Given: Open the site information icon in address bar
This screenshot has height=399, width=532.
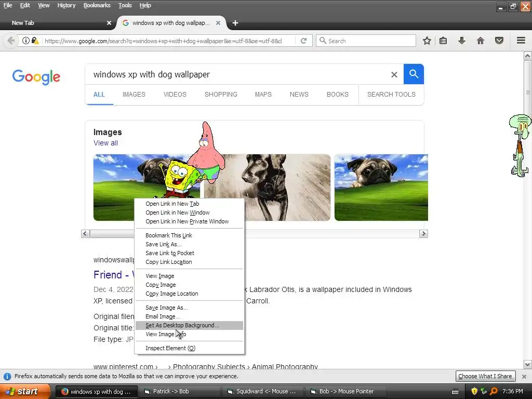Looking at the screenshot, I should click(x=26, y=41).
